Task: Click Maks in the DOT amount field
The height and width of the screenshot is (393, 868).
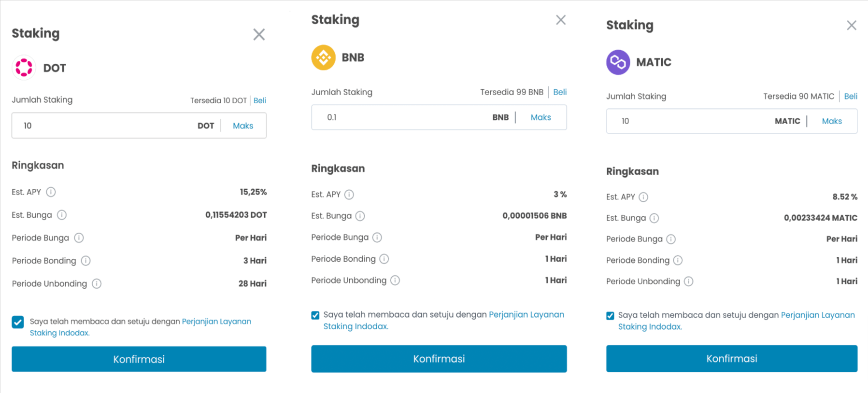Action: (243, 126)
